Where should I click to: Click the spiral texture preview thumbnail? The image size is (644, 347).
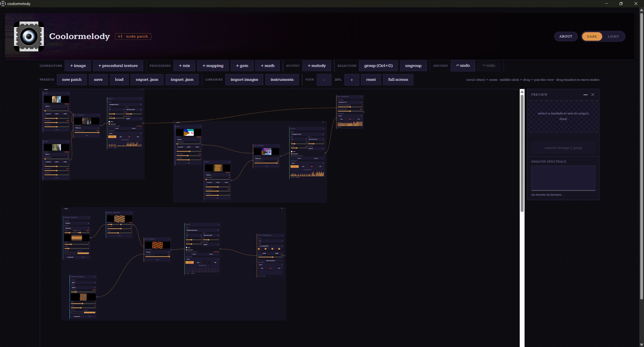(x=83, y=297)
